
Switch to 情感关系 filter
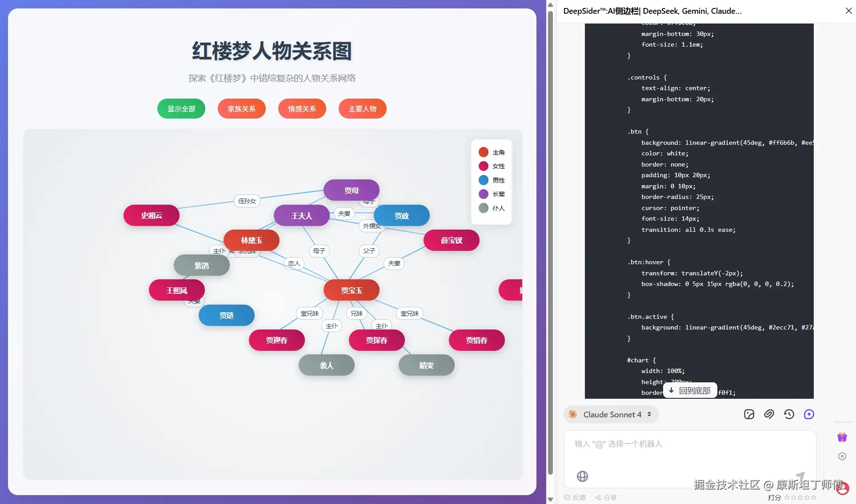pos(302,109)
